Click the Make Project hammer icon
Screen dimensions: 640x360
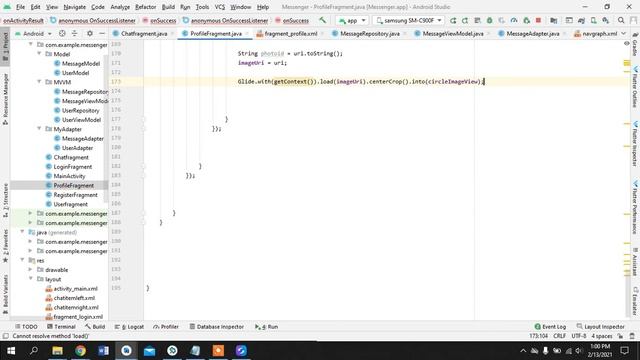coord(322,20)
